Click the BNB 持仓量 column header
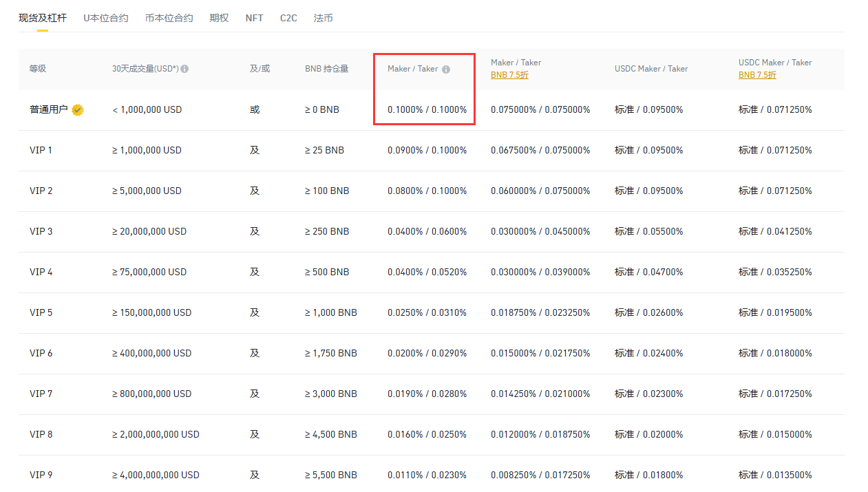Screen dimensions: 868x492 [x=327, y=69]
